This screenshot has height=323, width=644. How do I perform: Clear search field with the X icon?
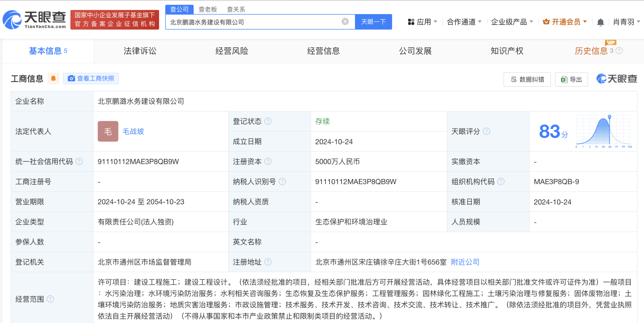click(345, 22)
